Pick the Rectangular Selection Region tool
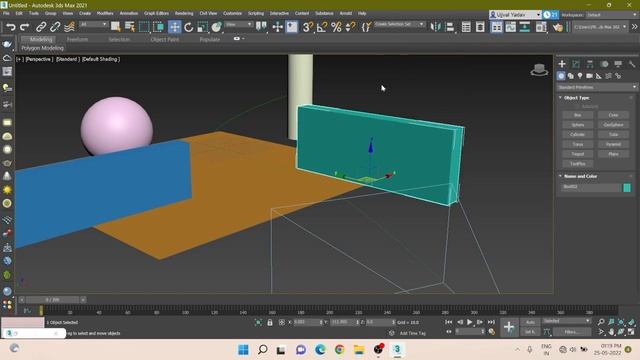 click(144, 27)
